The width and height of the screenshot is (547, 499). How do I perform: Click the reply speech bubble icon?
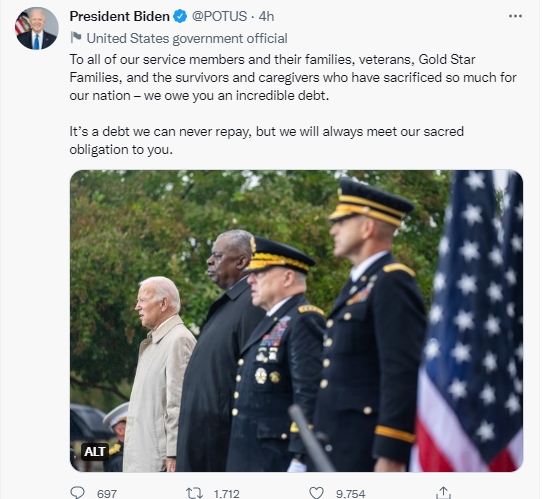77,493
